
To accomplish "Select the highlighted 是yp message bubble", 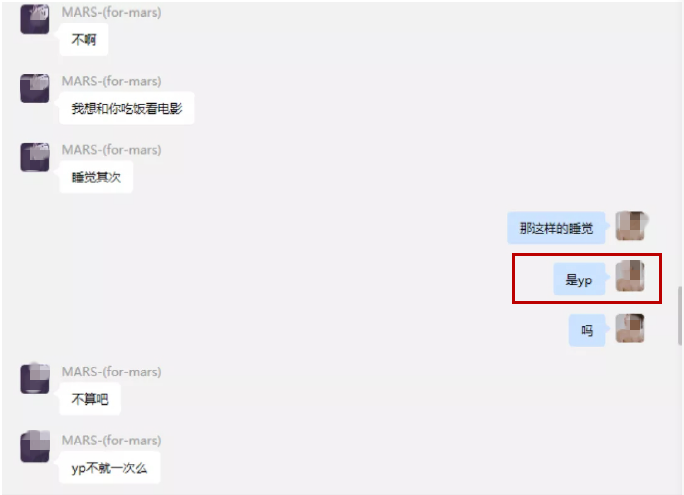I will [x=579, y=279].
